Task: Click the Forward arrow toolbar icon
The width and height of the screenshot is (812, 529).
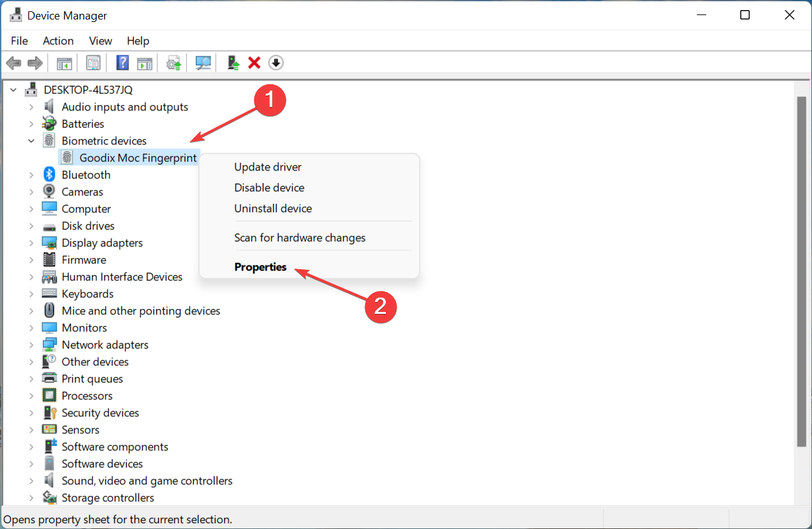Action: click(x=35, y=63)
